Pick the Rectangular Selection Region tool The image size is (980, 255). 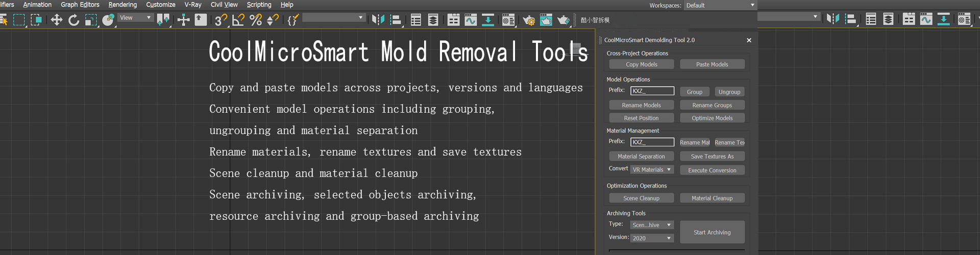(19, 20)
